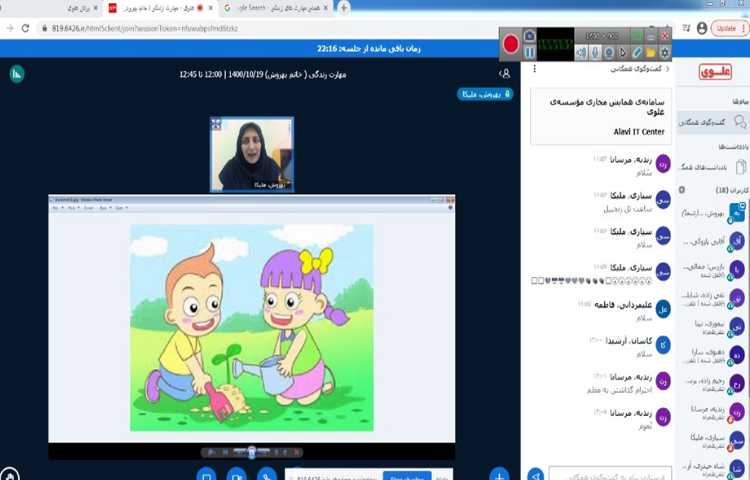Viewport: 750px width, 480px height.
Task: Click into the chat message input field
Action: [610, 474]
